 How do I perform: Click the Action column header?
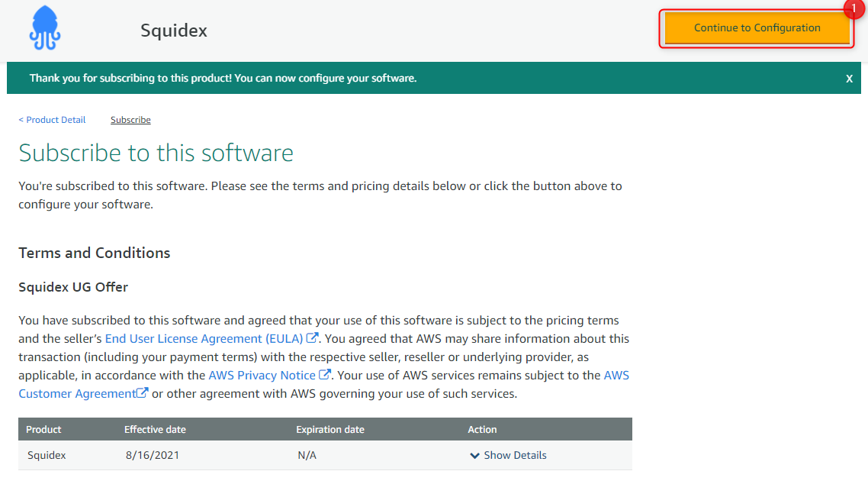point(482,429)
